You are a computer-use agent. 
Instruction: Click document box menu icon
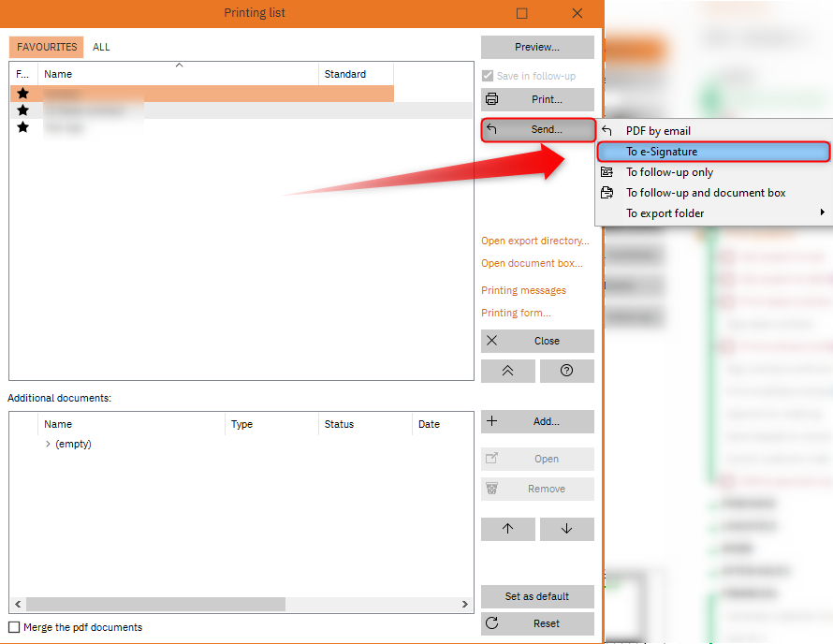tap(606, 193)
